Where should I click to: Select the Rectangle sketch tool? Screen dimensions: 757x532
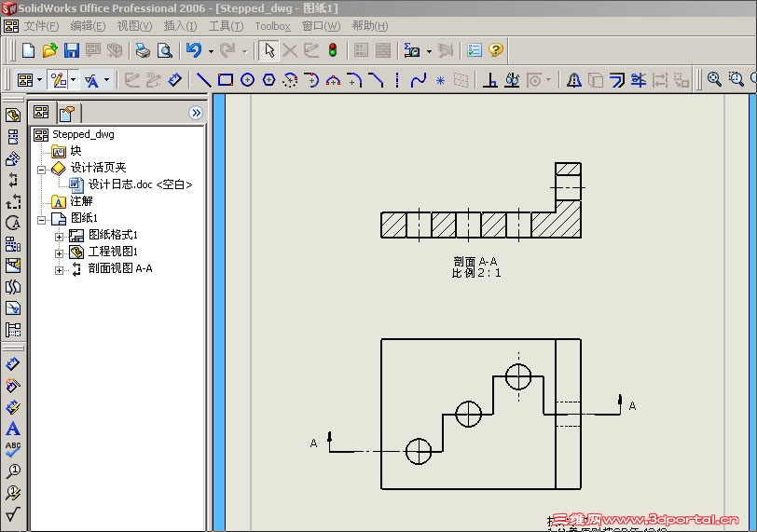coord(226,79)
